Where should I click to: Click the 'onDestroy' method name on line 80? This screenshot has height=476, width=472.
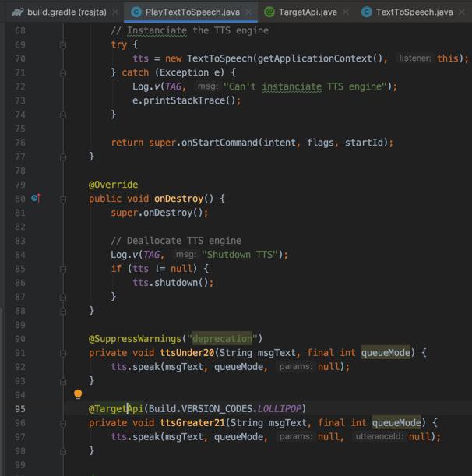coord(178,198)
